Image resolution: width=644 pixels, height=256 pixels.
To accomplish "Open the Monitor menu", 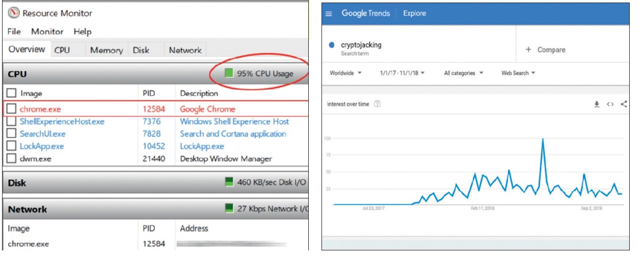I will point(47,32).
